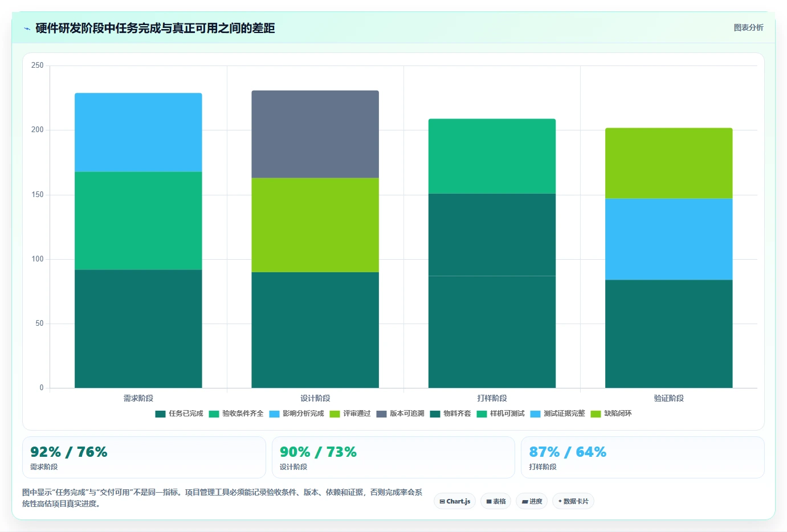Click the green segment of 需求阶段 bar
The image size is (787, 532).
pos(138,221)
